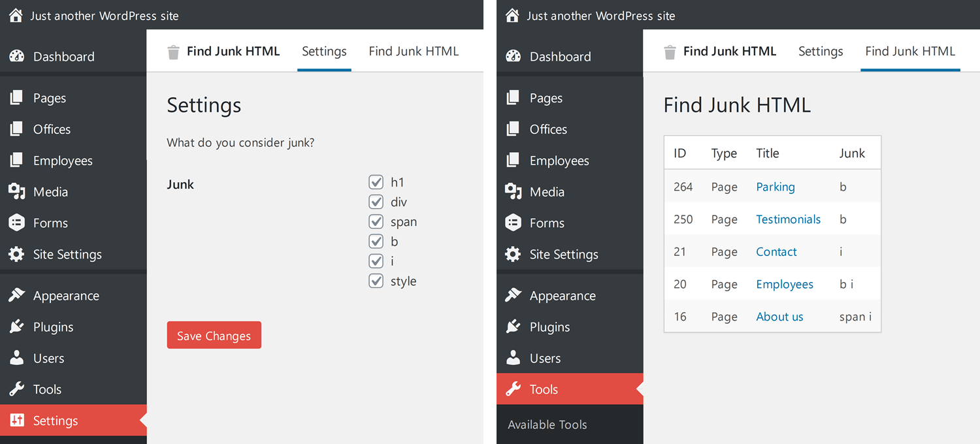Click Pages icon in right sidebar
Screen dimensions: 980x444
point(513,98)
